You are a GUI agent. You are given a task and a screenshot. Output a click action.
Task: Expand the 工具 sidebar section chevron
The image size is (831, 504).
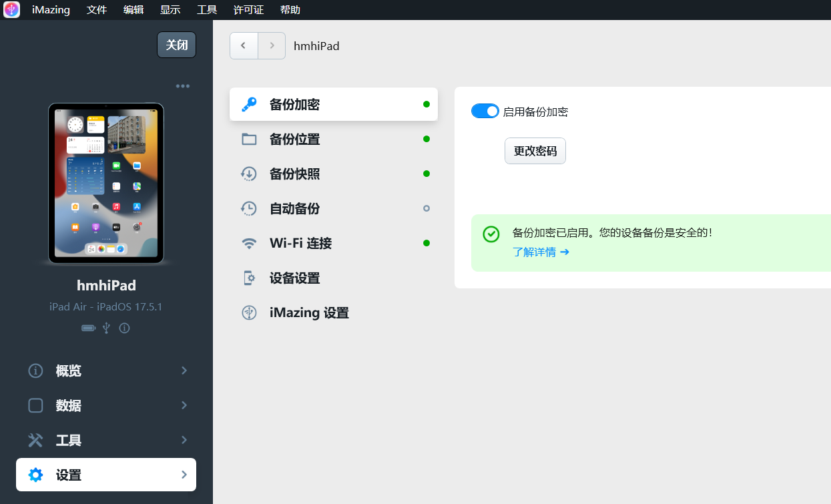184,440
